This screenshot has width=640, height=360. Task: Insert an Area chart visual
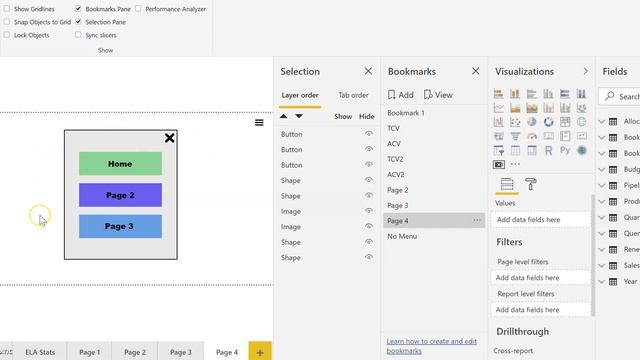click(x=515, y=108)
